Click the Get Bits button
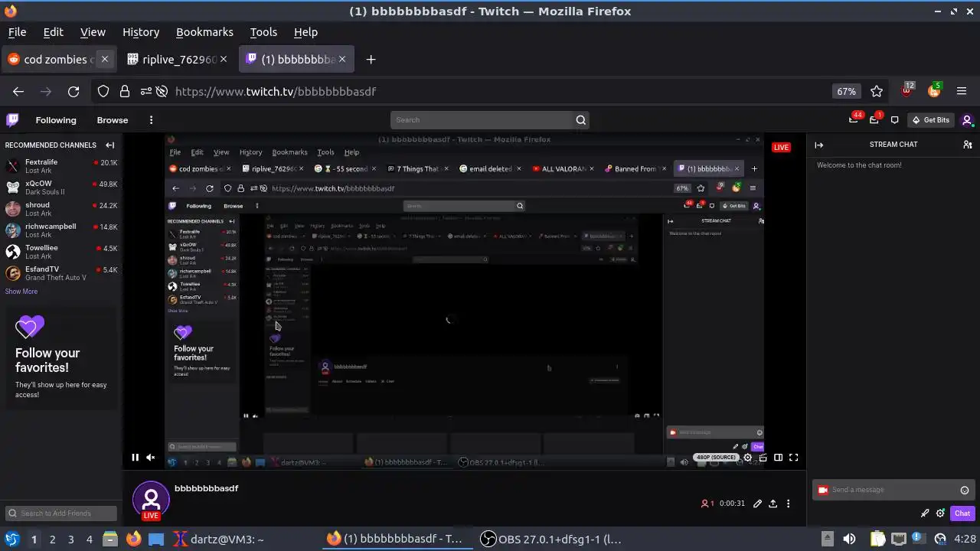Screen dimensions: 980x551 pyautogui.click(x=931, y=120)
